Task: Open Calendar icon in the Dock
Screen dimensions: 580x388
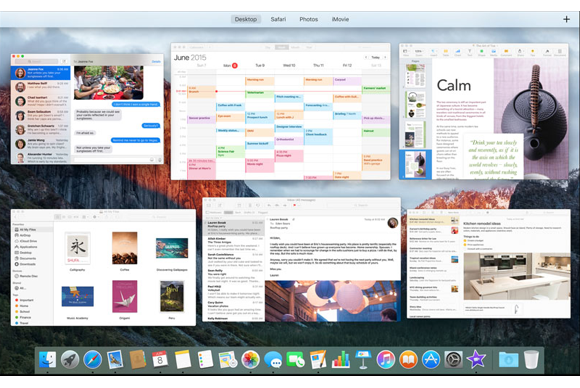Action: pos(160,360)
